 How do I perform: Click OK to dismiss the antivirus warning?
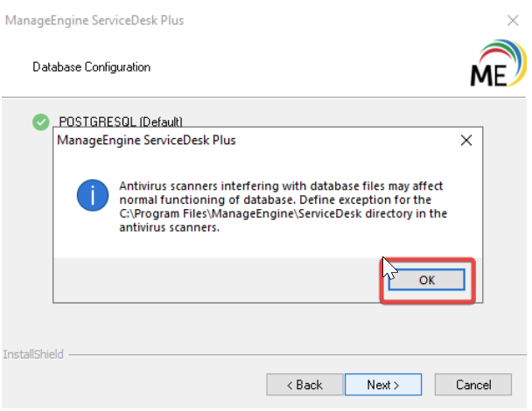point(426,280)
